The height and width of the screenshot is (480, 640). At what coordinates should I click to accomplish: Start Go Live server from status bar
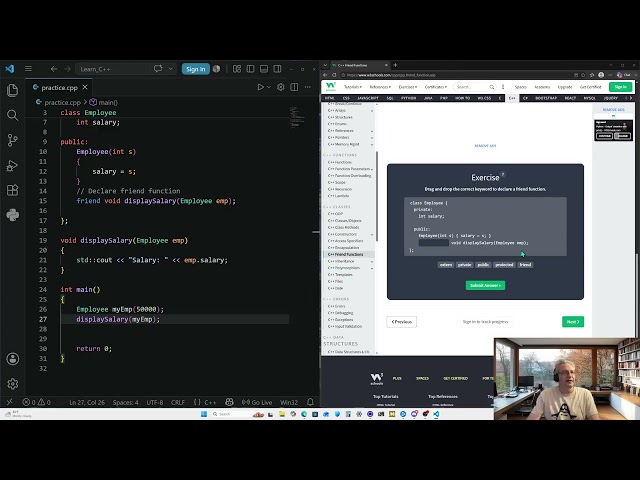point(257,402)
